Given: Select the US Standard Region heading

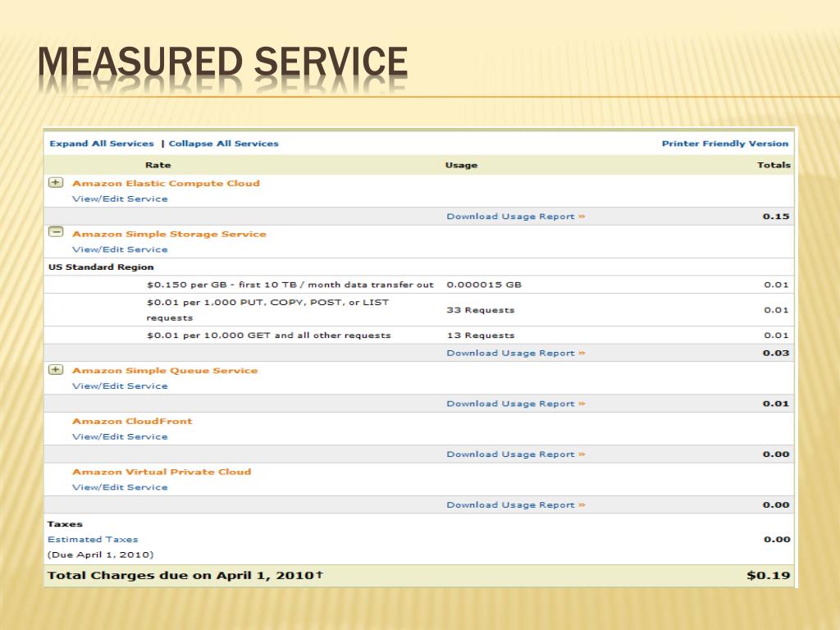Looking at the screenshot, I should click(x=101, y=267).
